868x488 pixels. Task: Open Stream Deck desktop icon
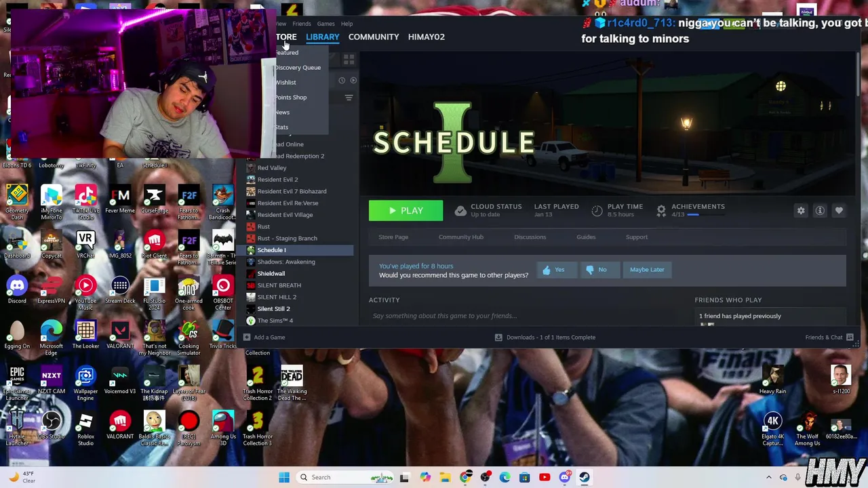click(x=120, y=290)
